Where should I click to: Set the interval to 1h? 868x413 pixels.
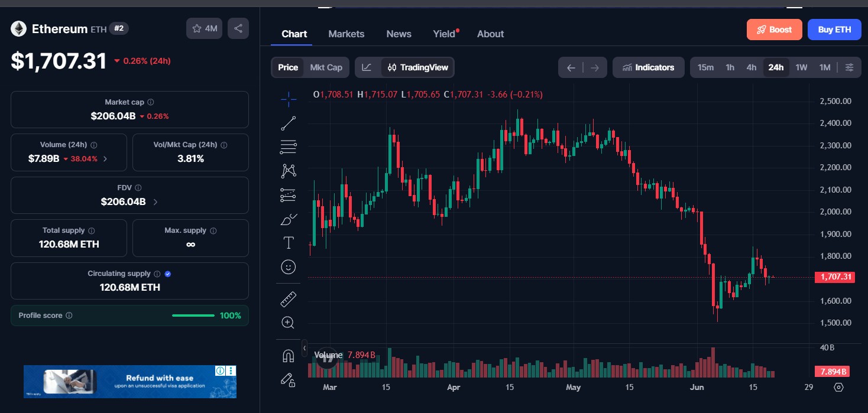point(730,67)
